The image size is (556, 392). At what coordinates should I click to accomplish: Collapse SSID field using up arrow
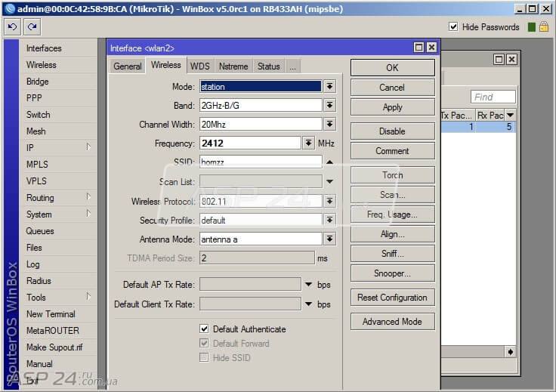click(x=330, y=162)
